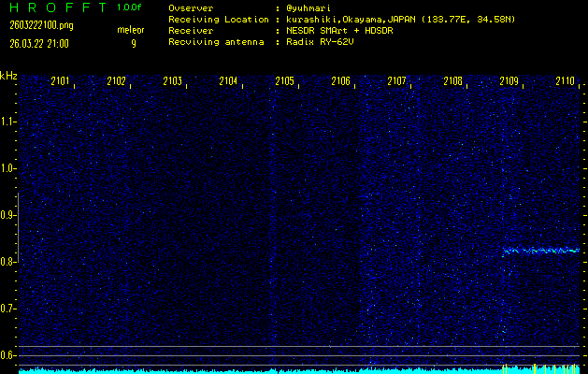Click the Receiver field label

tap(191, 31)
